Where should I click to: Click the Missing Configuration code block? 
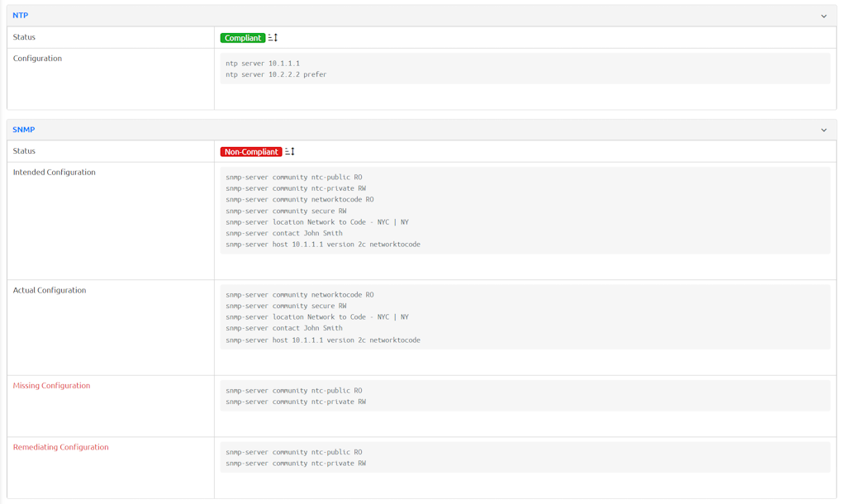pos(525,396)
